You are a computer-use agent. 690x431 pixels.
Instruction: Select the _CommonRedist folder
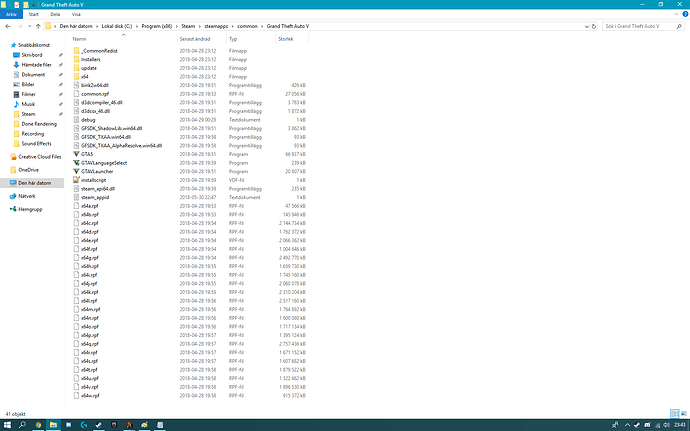[99, 51]
